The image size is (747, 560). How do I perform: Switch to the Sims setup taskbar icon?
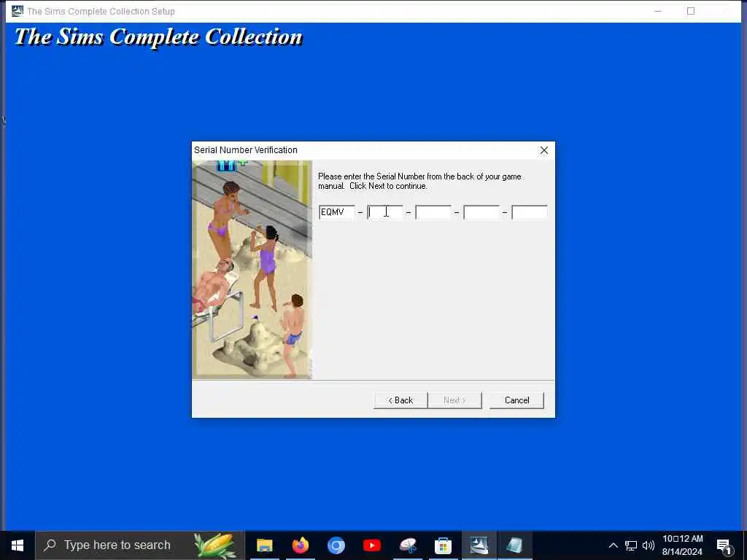[479, 545]
